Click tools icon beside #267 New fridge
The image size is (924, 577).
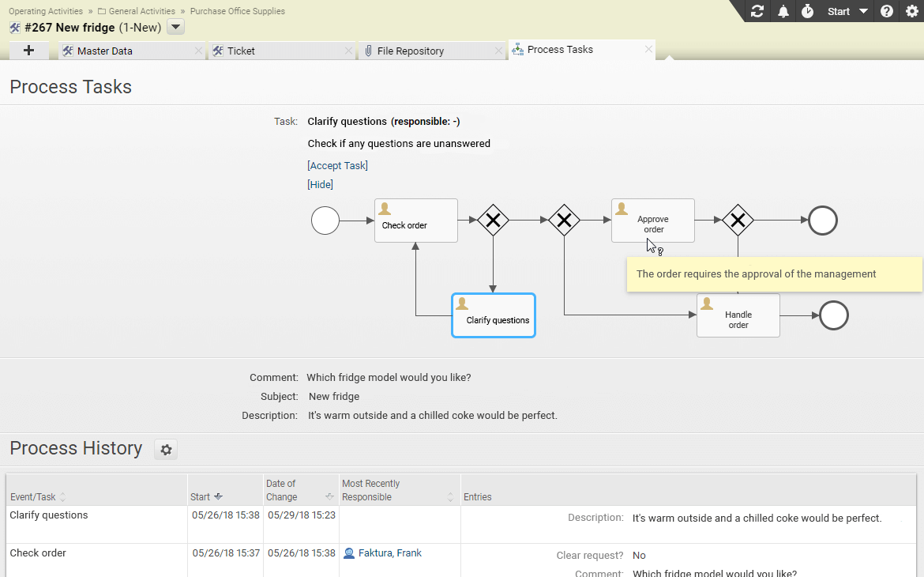point(15,28)
